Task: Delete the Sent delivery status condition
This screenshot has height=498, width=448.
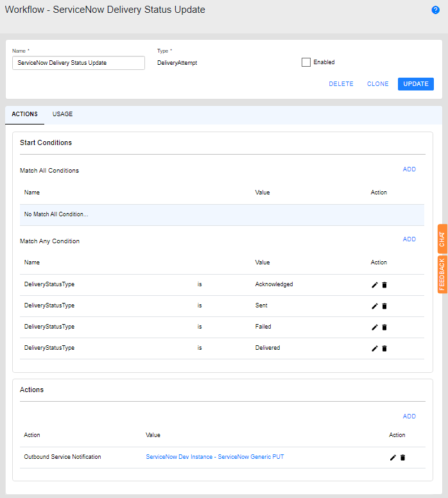Action: tap(384, 306)
